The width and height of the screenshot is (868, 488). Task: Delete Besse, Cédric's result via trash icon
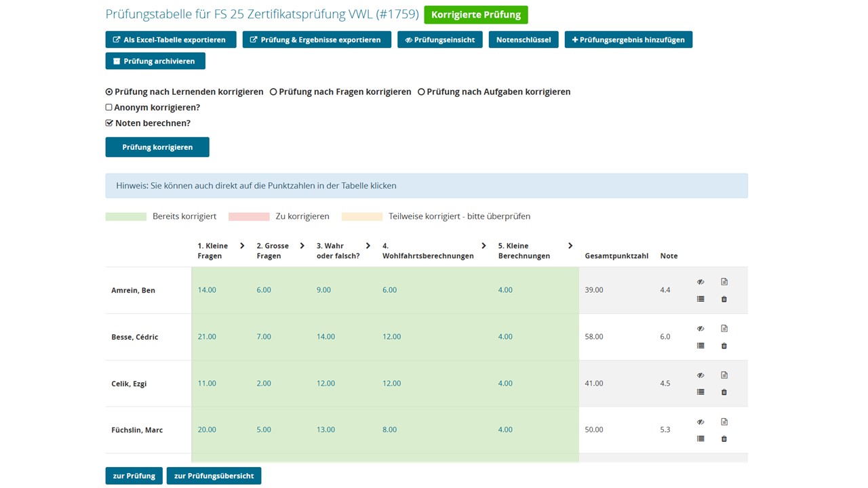[724, 346]
